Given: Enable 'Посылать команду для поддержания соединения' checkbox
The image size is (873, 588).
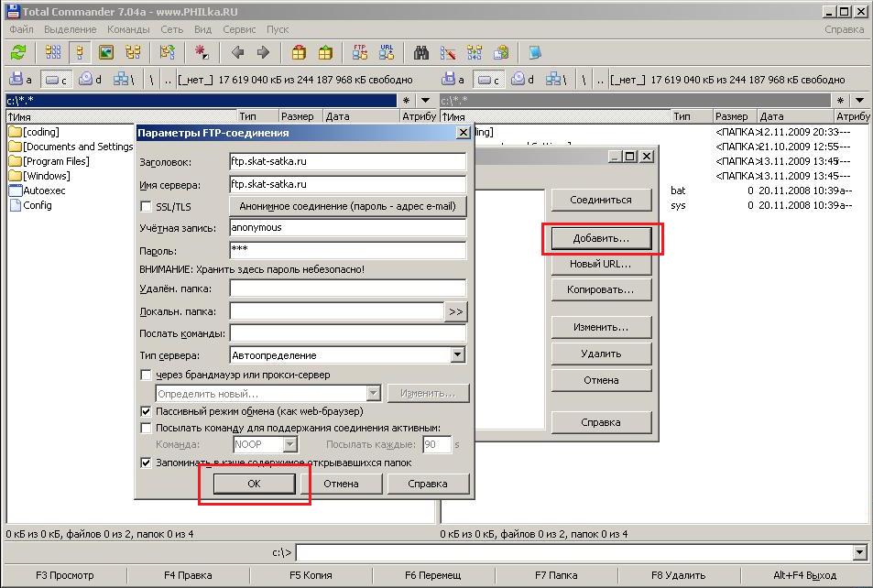Looking at the screenshot, I should (146, 429).
